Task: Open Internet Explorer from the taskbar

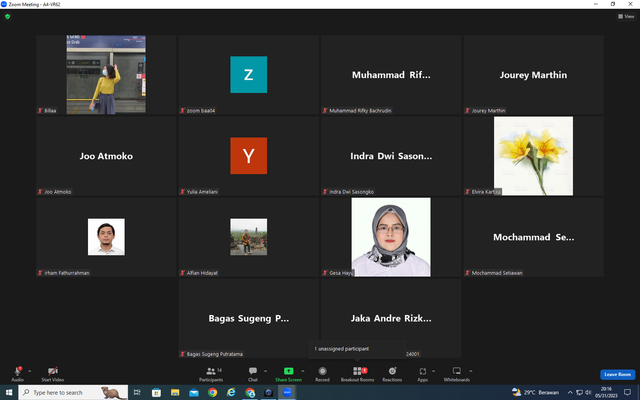Action: point(231,392)
